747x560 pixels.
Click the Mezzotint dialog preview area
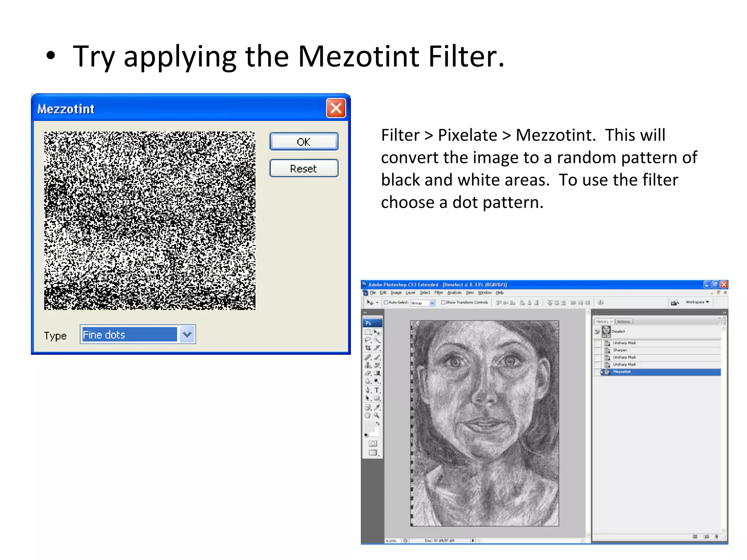(150, 221)
